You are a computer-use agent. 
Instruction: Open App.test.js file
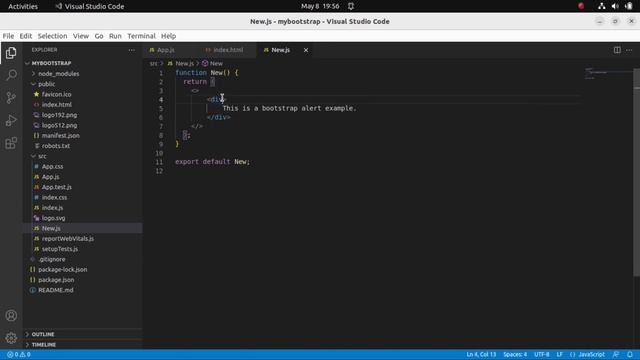[57, 187]
